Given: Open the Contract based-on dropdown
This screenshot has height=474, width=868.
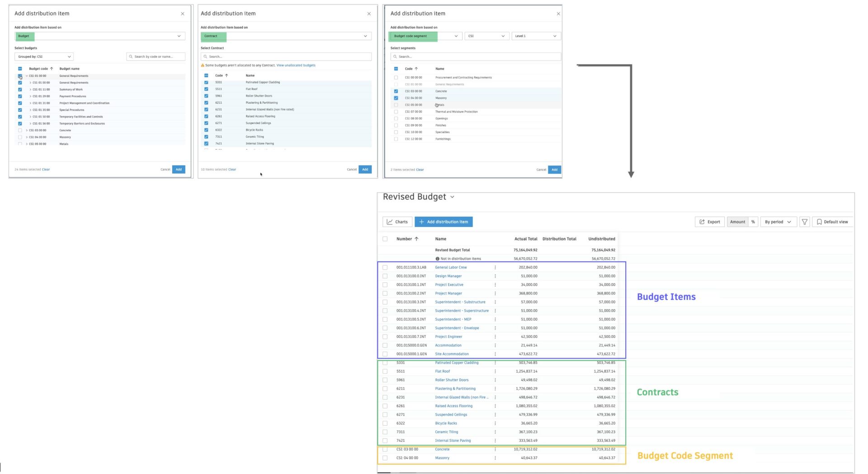Looking at the screenshot, I should coord(286,36).
